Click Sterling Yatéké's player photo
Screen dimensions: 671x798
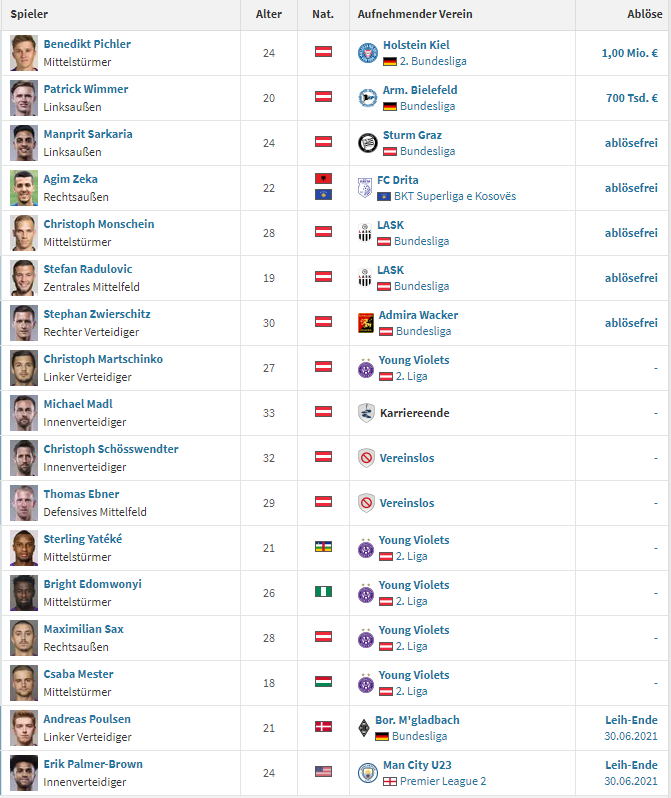[24, 548]
